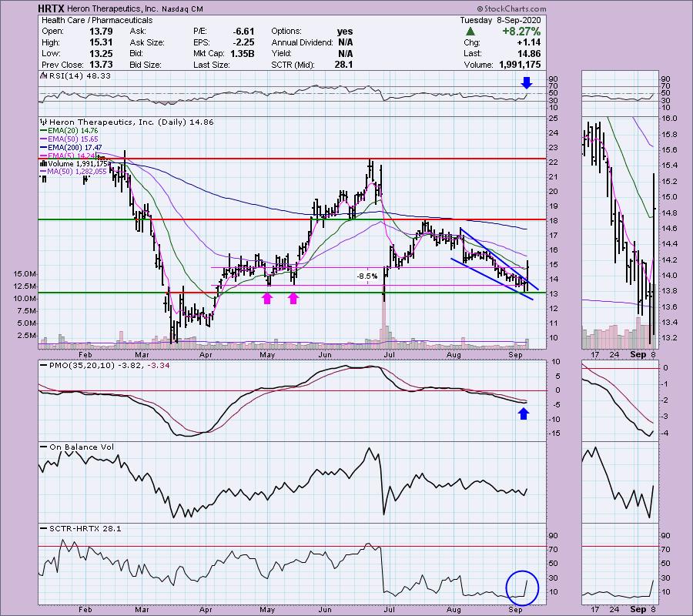This screenshot has width=693, height=616.
Task: Click the EMA(5) legend entry
Action: (67, 156)
